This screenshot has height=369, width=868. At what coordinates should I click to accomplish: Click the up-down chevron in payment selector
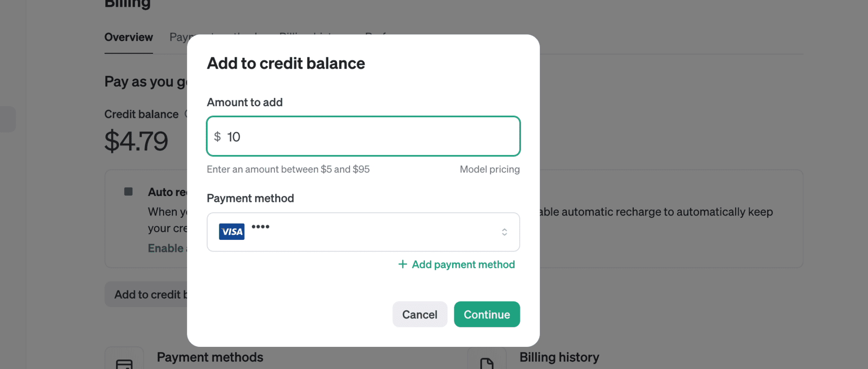pos(504,232)
